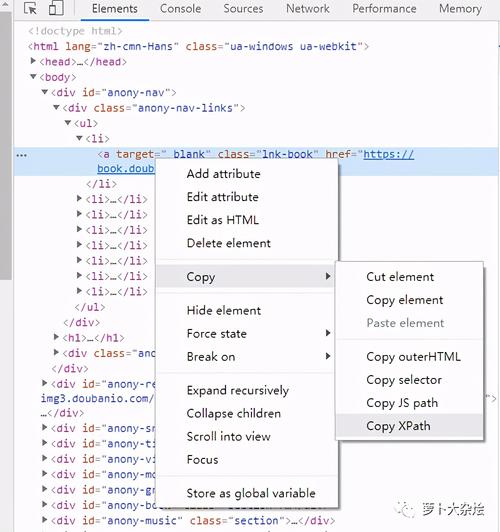Open the Network tab
This screenshot has height=532, width=500.
(x=308, y=8)
